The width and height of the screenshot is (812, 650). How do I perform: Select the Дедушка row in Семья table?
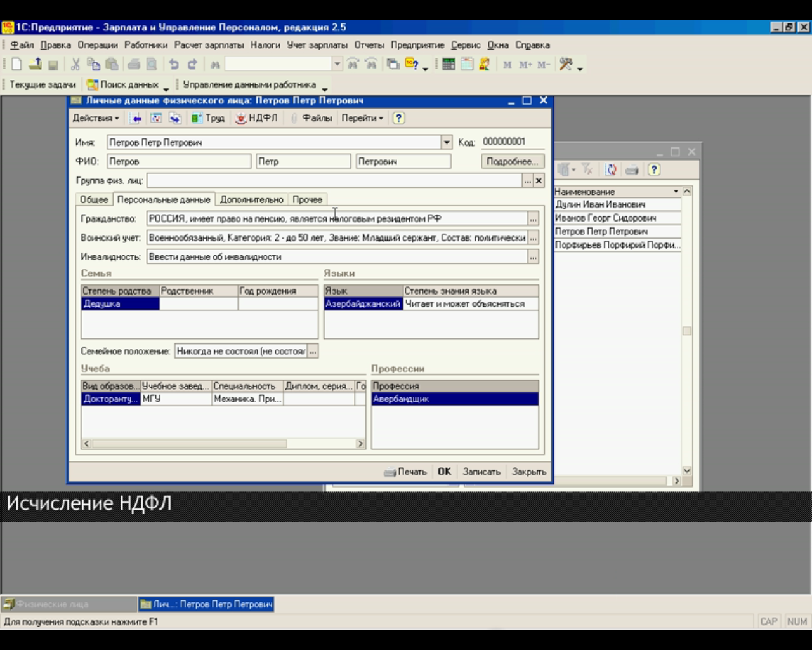[199, 304]
